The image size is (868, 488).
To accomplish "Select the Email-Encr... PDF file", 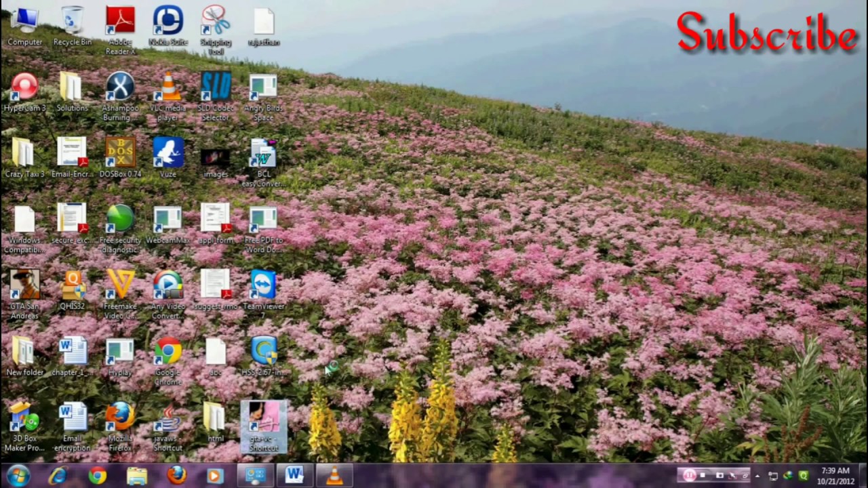I will 72,157.
